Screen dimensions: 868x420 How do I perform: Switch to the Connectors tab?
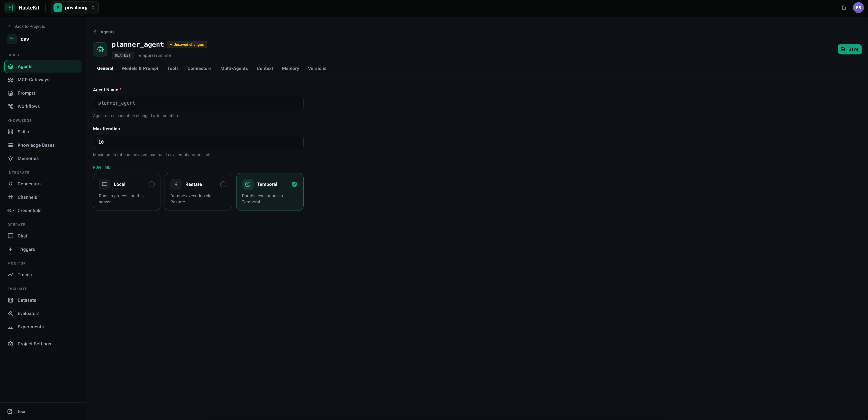click(x=200, y=68)
